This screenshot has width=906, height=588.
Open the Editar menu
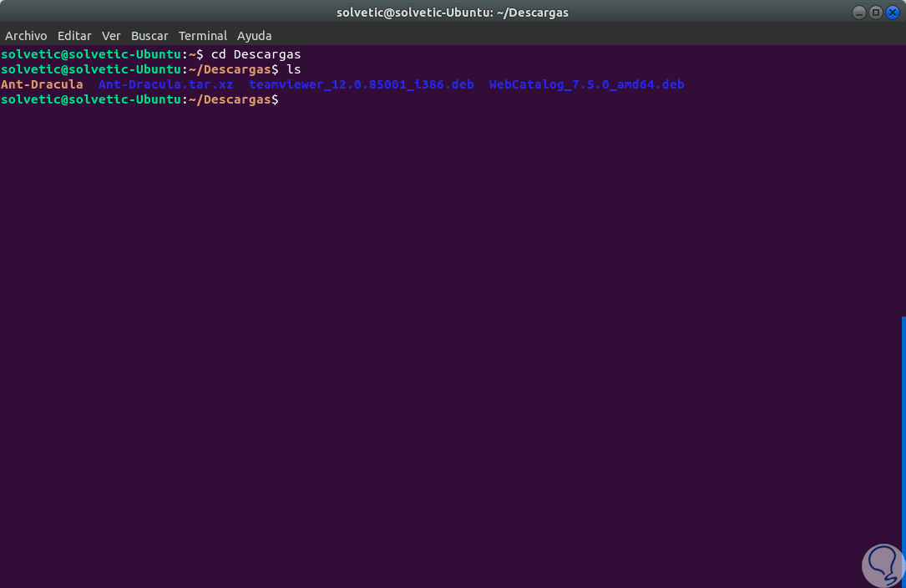pyautogui.click(x=74, y=36)
